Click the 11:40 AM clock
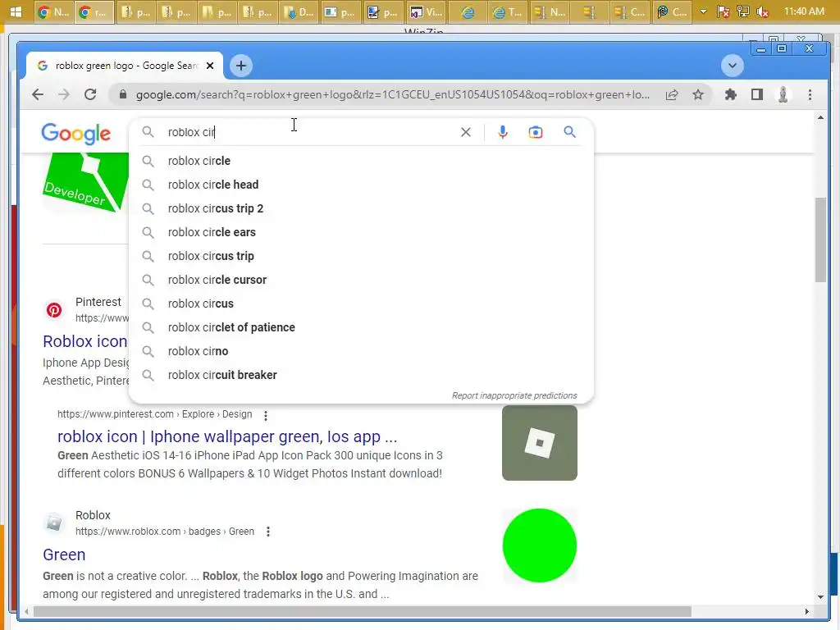 click(804, 11)
